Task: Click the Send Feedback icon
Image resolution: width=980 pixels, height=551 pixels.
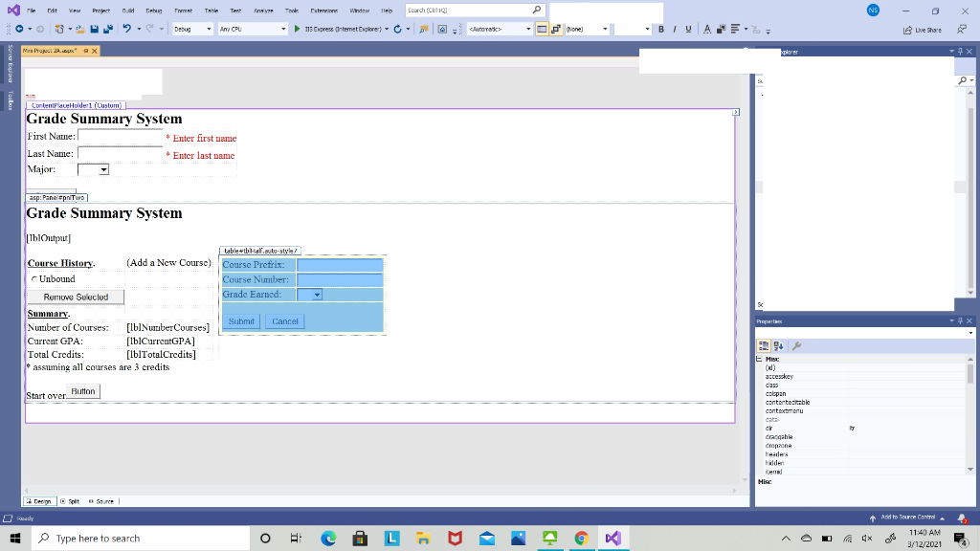Action: (962, 30)
